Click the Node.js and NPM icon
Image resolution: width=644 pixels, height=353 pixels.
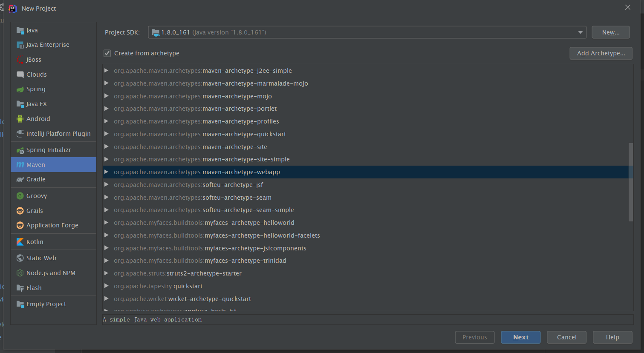click(x=20, y=273)
